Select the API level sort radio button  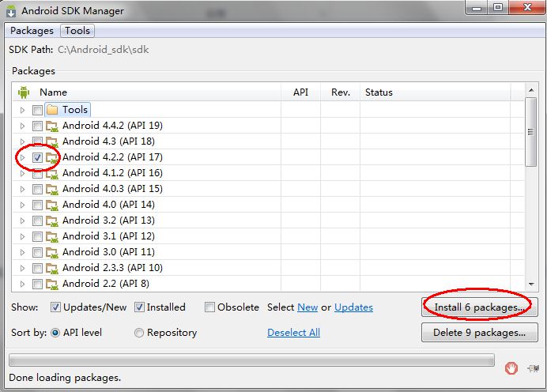[x=55, y=333]
